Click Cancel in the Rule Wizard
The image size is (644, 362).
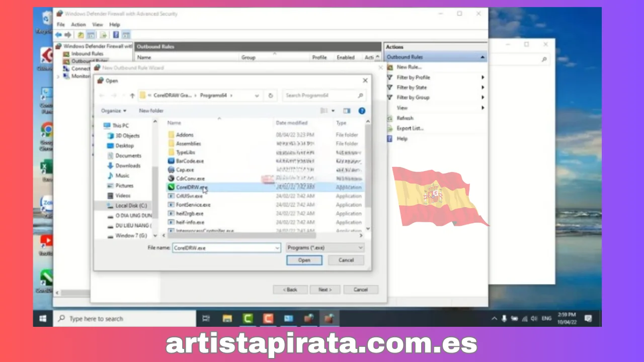361,290
